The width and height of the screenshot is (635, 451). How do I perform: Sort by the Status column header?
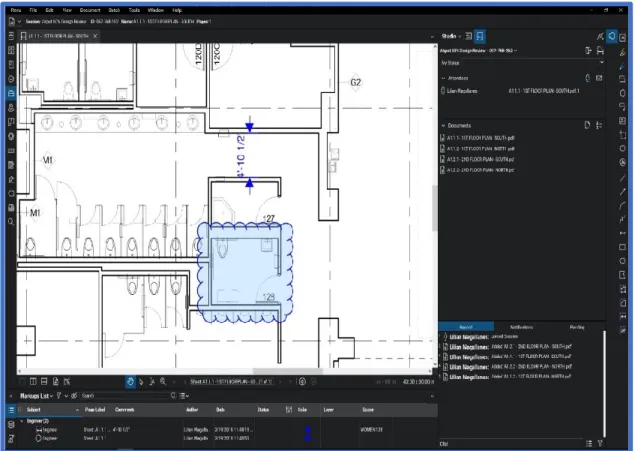(263, 410)
